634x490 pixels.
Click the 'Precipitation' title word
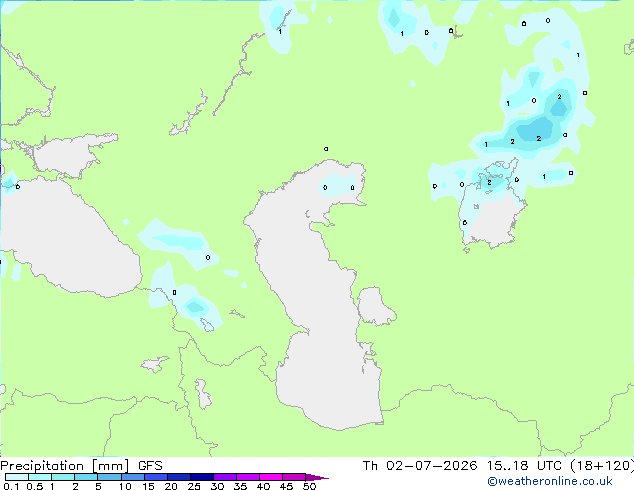[x=42, y=466]
